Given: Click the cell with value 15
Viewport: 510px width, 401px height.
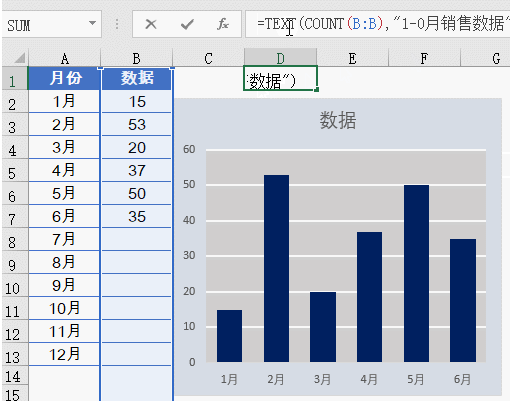Looking at the screenshot, I should 137,101.
